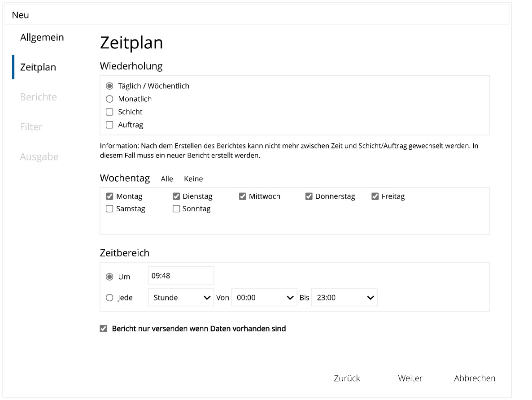Click the Weiter button
Viewport: 532px width, 400px height.
[410, 378]
